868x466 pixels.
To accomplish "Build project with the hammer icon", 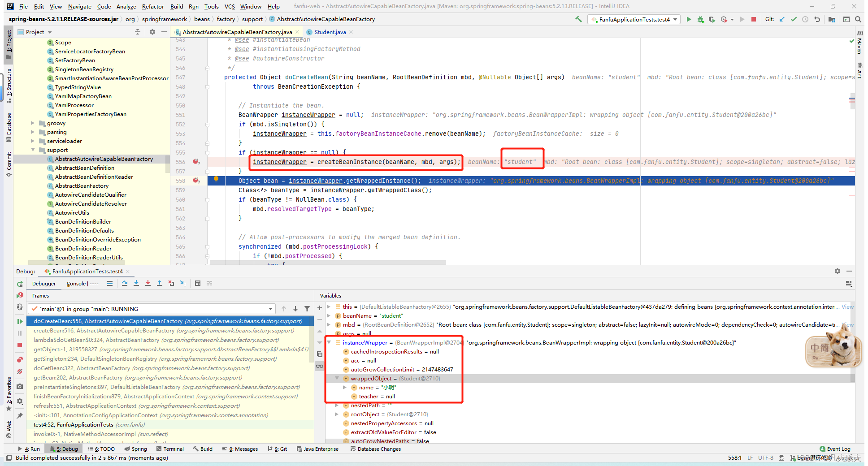I will [x=578, y=19].
